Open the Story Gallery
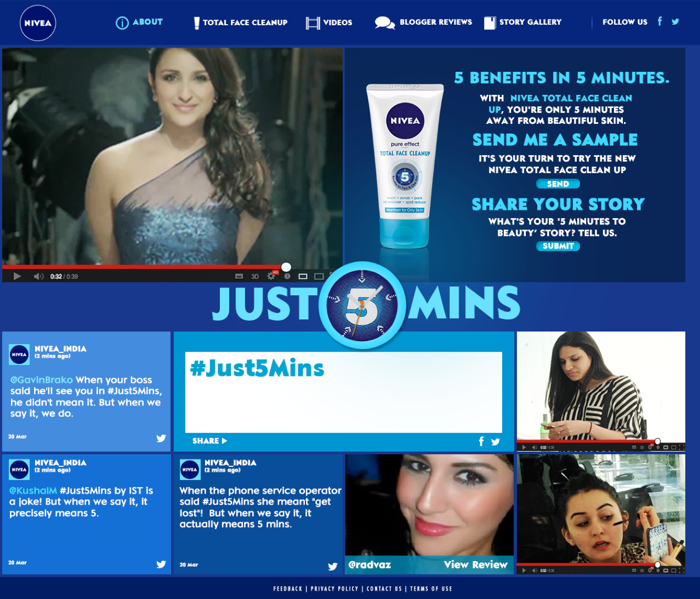 click(523, 23)
